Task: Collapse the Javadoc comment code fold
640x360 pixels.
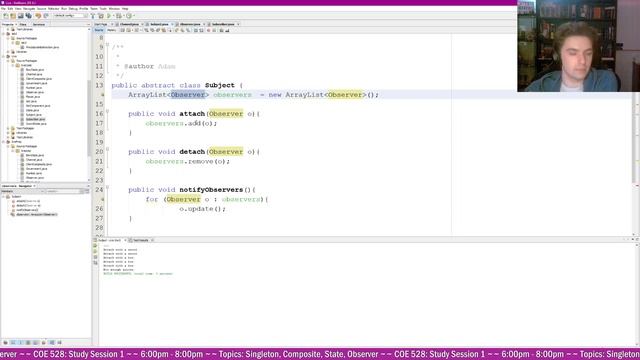Action: 107,44
